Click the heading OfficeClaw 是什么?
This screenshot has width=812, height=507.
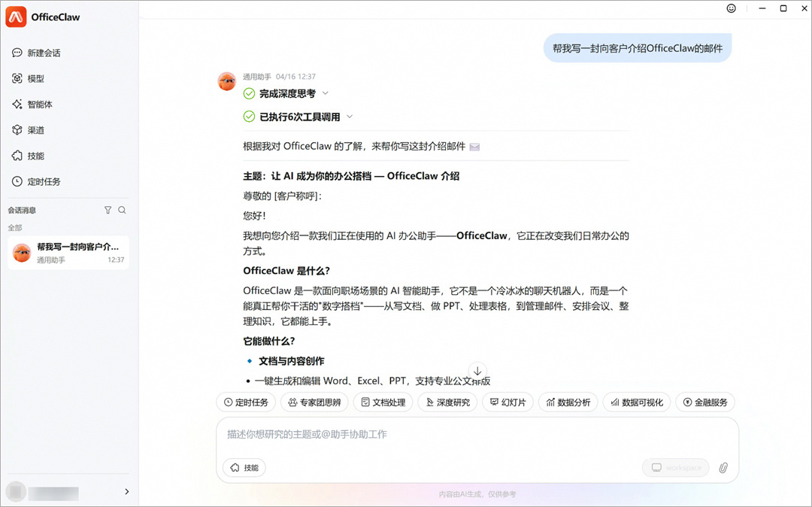tap(286, 271)
